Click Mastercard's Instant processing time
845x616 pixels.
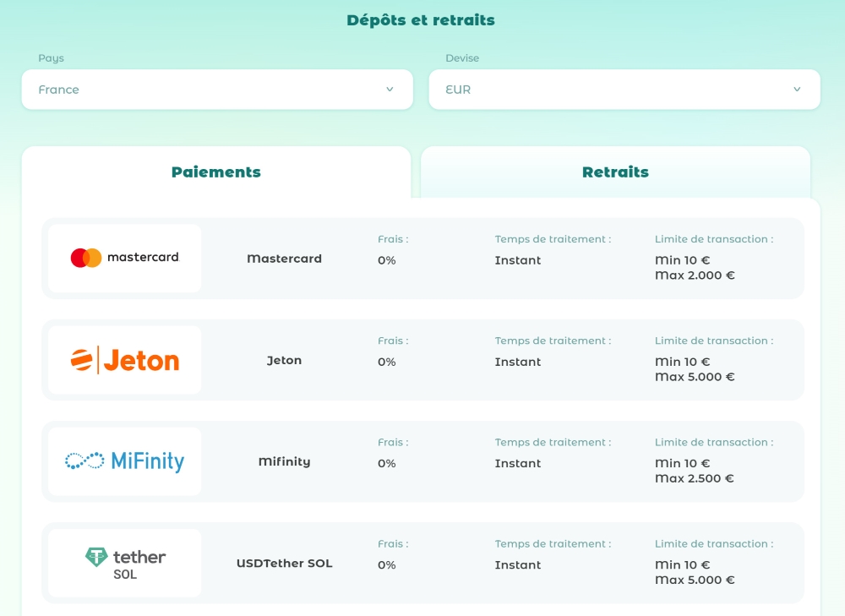click(518, 260)
